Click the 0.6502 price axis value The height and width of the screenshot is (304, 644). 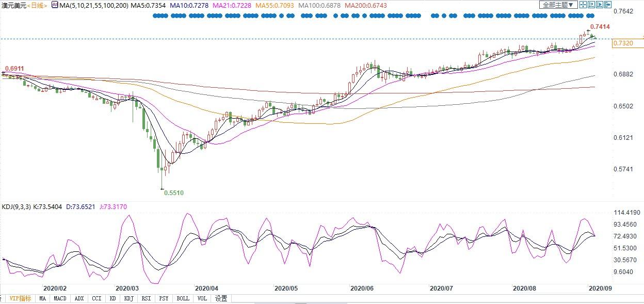point(622,106)
